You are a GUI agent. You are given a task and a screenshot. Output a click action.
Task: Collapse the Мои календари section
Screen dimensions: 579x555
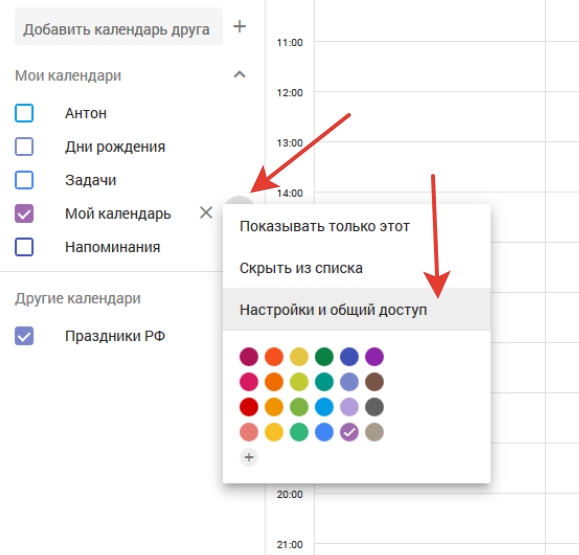(x=240, y=75)
